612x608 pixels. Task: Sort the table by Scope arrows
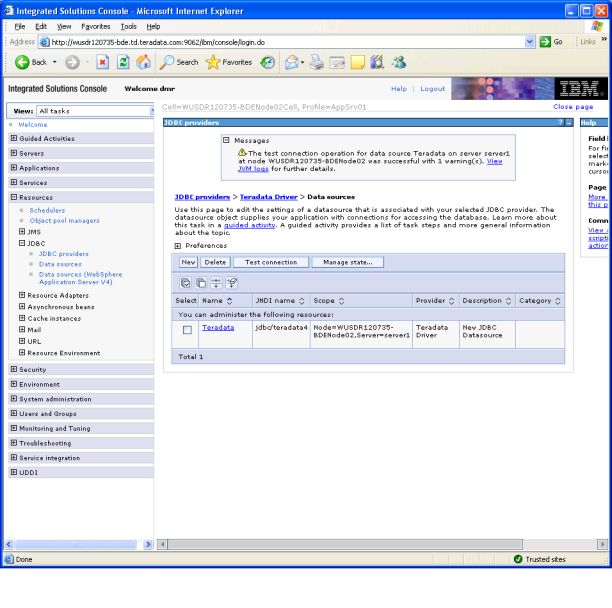[341, 301]
